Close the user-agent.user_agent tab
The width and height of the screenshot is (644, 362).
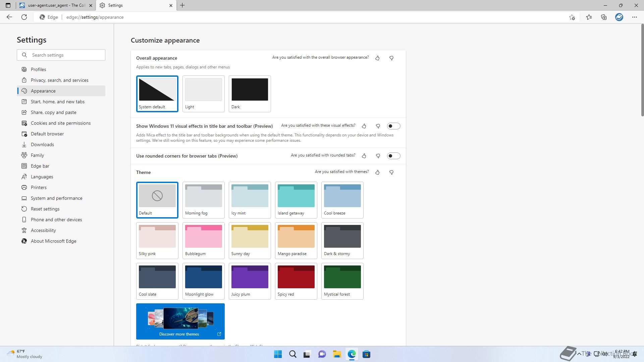coord(91,5)
